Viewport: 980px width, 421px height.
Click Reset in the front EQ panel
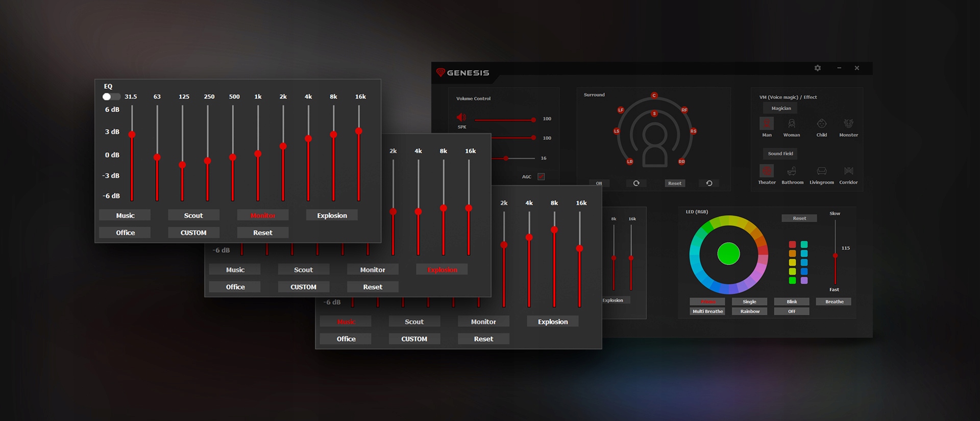[x=263, y=232]
